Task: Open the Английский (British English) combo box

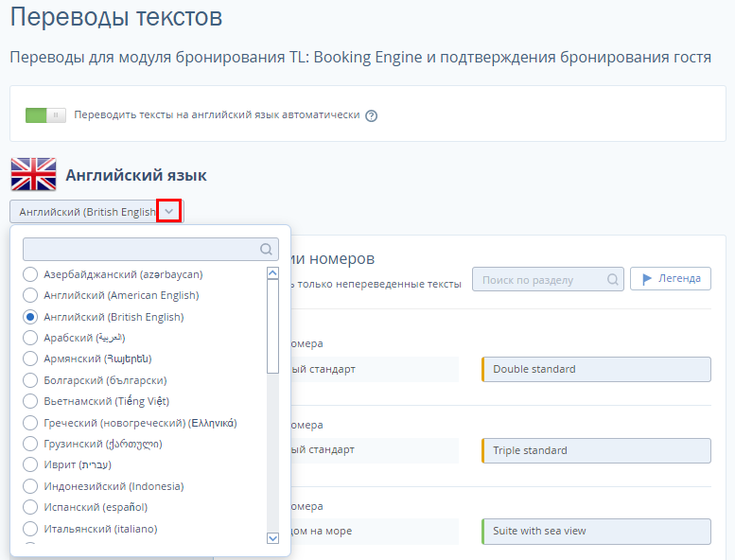Action: [x=86, y=212]
